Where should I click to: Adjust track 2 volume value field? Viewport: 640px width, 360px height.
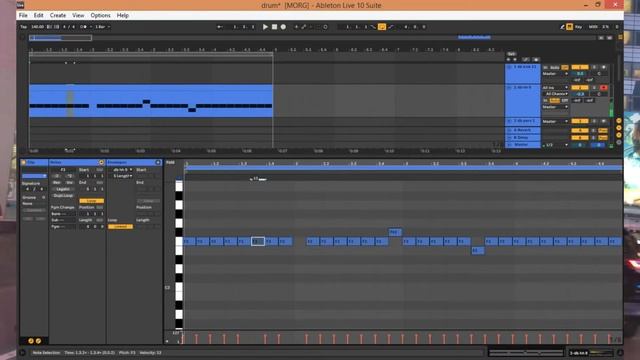click(x=580, y=94)
